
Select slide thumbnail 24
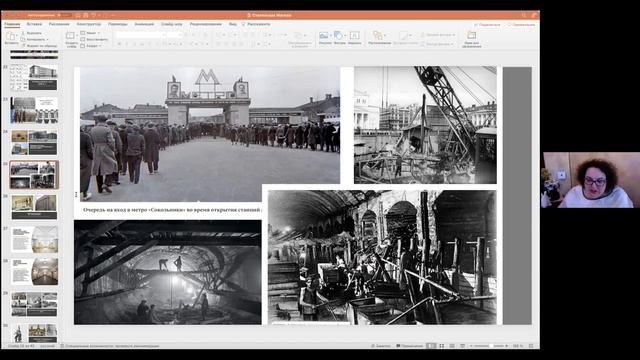tap(34, 142)
